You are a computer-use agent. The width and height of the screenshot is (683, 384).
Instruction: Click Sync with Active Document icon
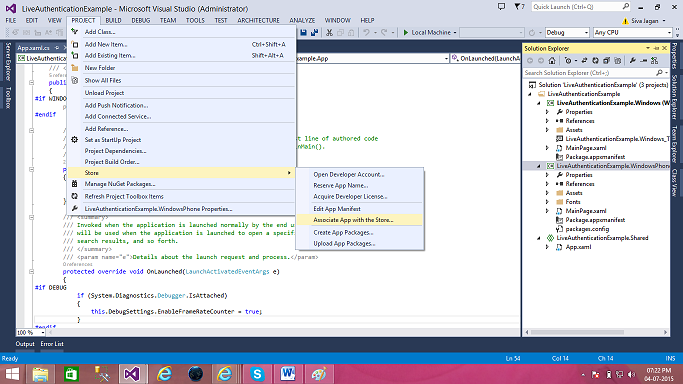[x=584, y=61]
